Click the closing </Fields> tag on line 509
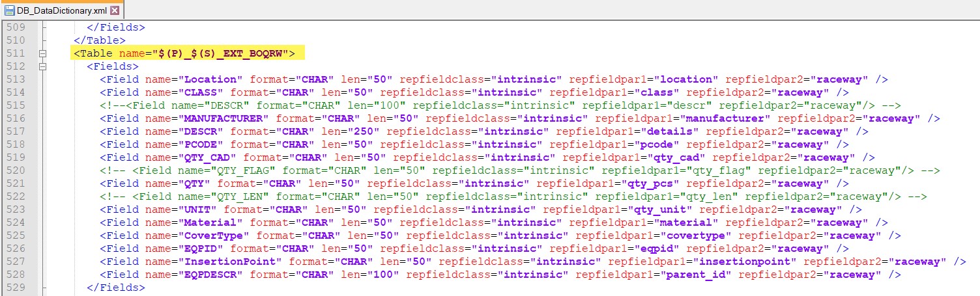Viewport: 980px width, 296px height. point(116,27)
